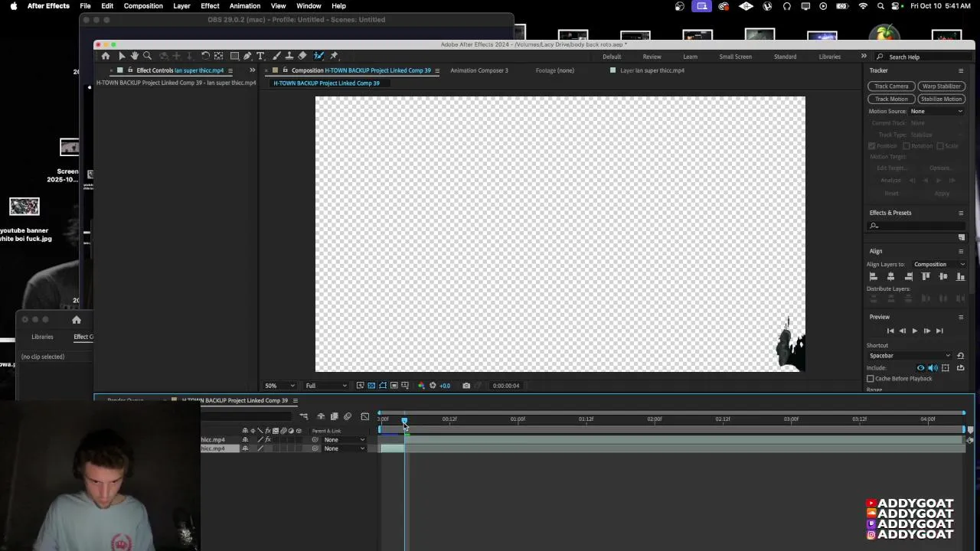Click the show channel color icon
This screenshot has height=551, width=980.
421,386
